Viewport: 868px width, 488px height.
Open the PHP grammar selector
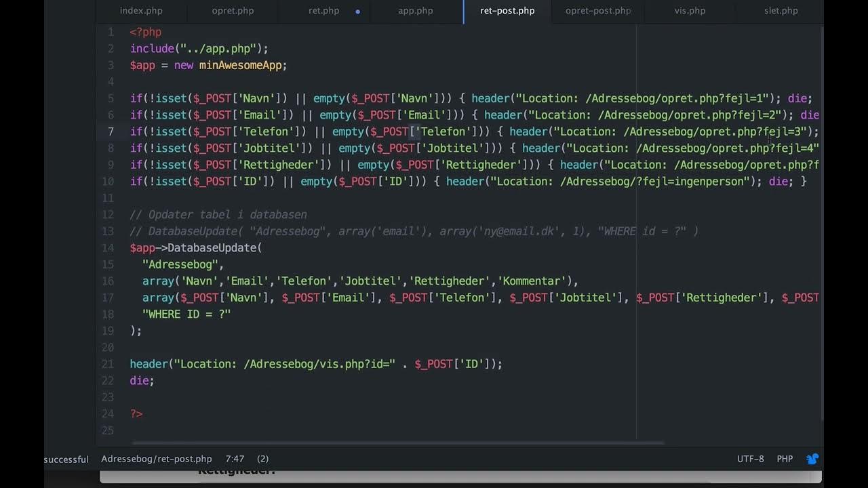point(785,459)
